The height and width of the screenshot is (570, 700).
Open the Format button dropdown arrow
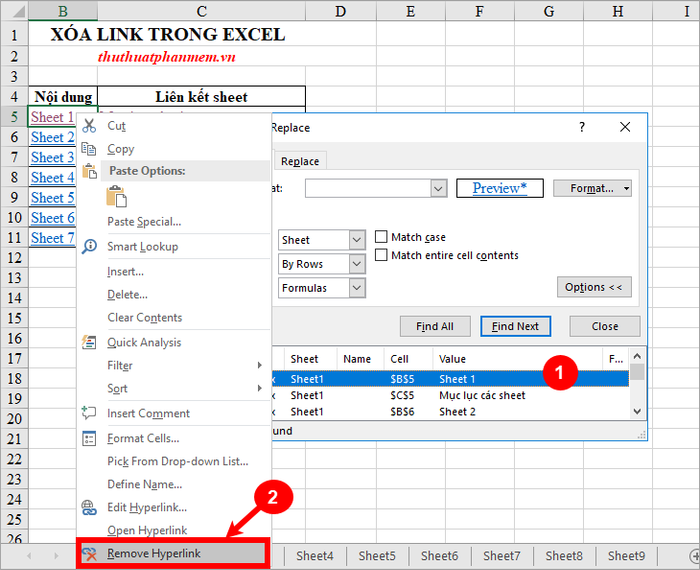[x=626, y=188]
